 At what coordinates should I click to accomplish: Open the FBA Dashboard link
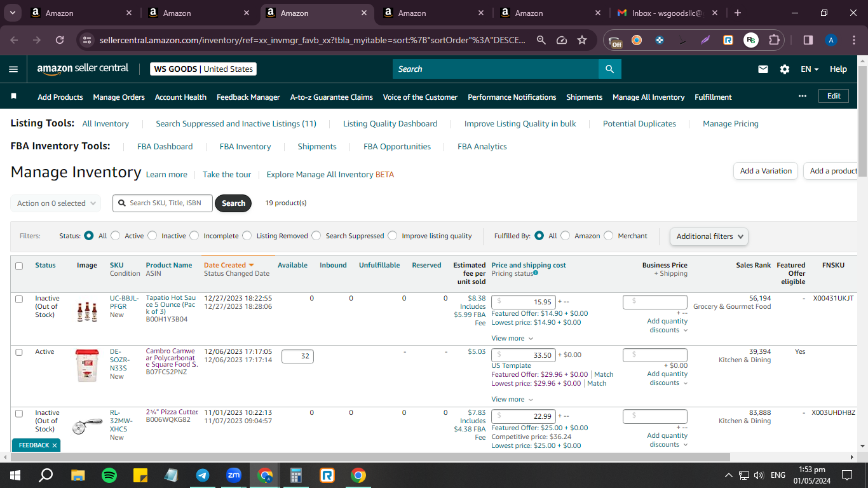pyautogui.click(x=165, y=147)
